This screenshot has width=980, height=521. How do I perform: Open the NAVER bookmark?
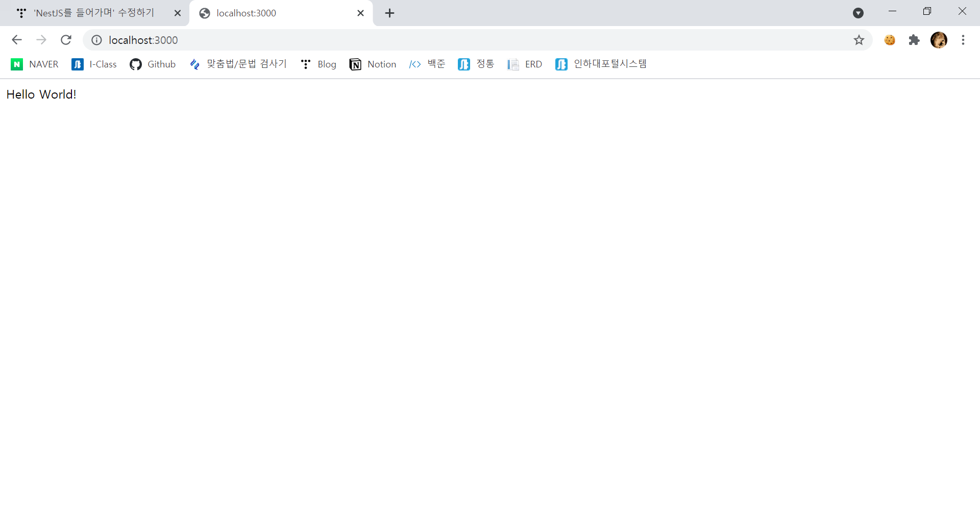point(35,64)
